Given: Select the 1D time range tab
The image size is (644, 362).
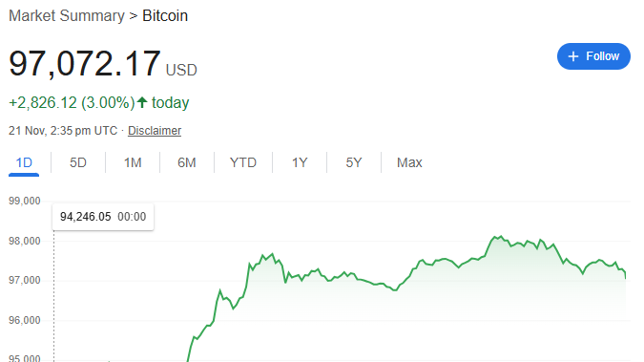Looking at the screenshot, I should pos(24,162).
